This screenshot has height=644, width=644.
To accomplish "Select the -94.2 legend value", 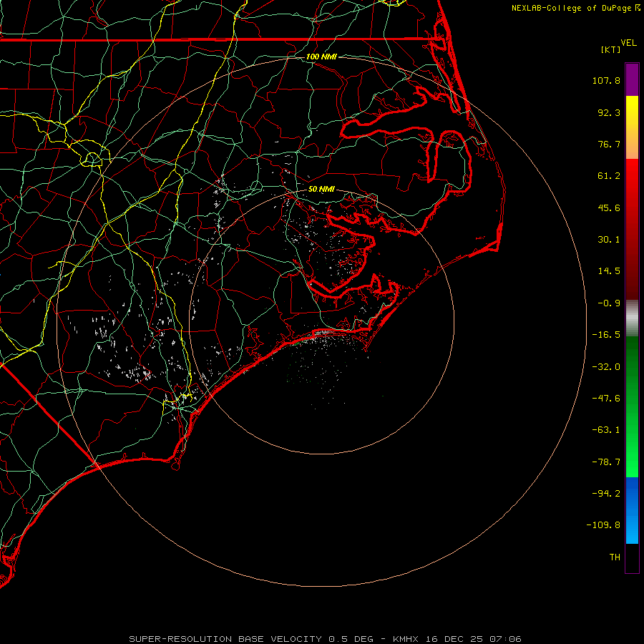I will coord(606,494).
